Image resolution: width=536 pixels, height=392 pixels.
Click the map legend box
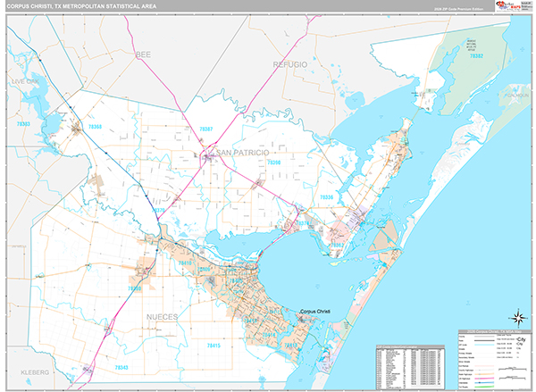tap(493, 358)
